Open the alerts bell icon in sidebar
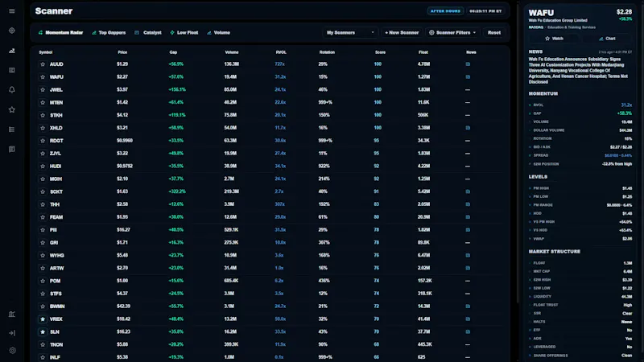644x362 pixels. (x=12, y=90)
